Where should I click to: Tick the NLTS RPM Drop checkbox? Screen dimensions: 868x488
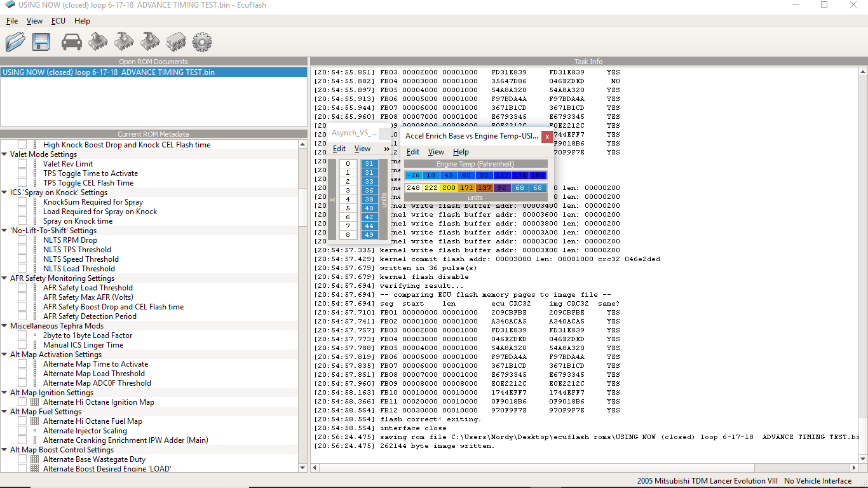(22, 240)
